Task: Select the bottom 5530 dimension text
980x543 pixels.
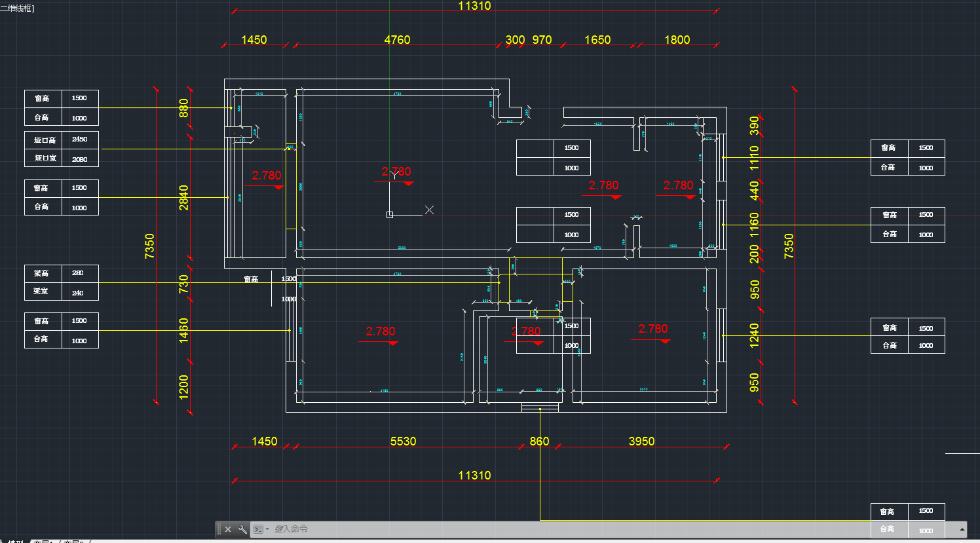Action: pos(403,441)
